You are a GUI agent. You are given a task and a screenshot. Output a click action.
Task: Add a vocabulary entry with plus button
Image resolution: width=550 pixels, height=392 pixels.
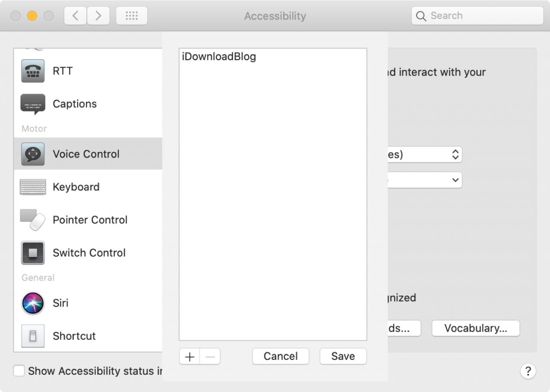[189, 356]
